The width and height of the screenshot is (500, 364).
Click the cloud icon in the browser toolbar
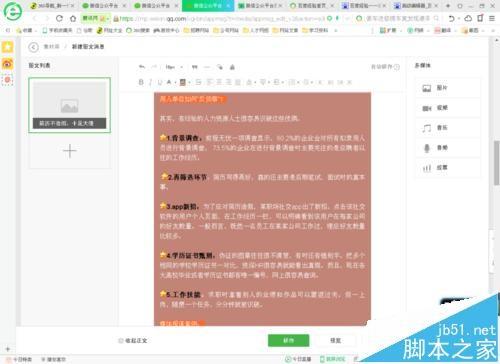[468, 18]
